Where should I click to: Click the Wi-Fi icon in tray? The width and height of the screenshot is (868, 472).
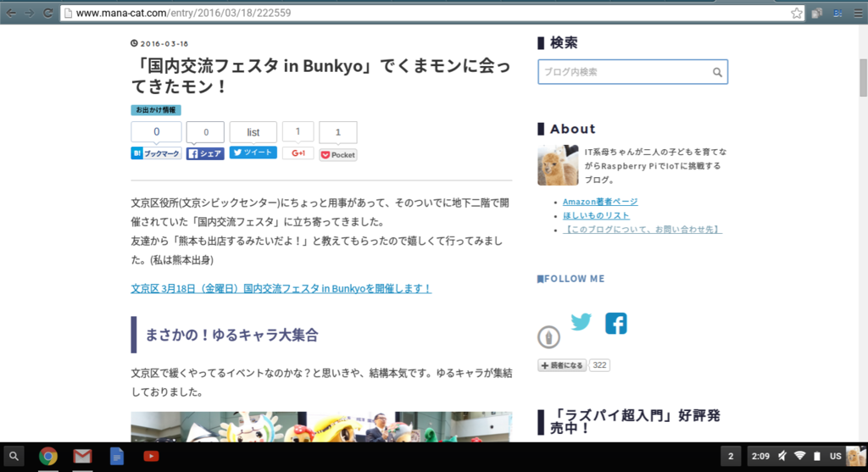pos(800,456)
